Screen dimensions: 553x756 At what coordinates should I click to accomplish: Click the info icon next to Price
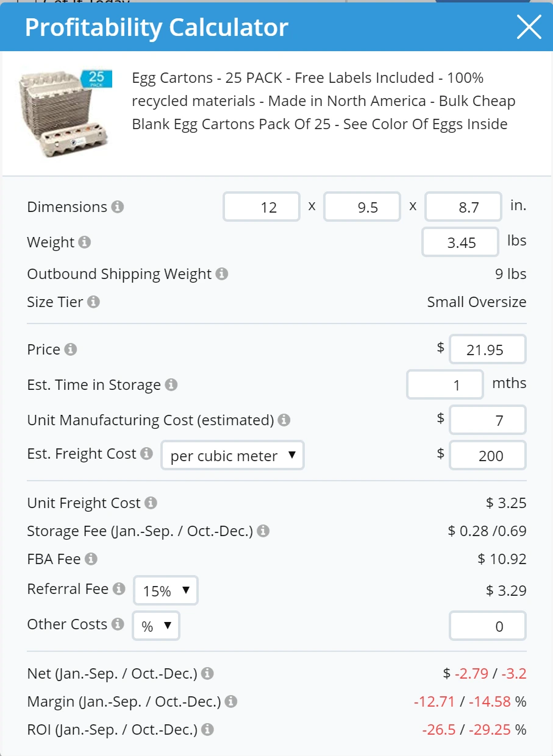pyautogui.click(x=71, y=350)
